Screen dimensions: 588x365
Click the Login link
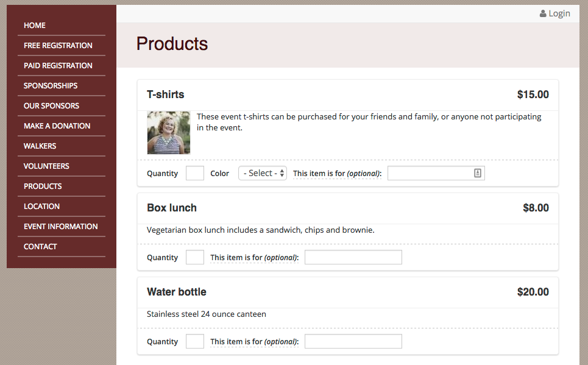[x=555, y=14]
